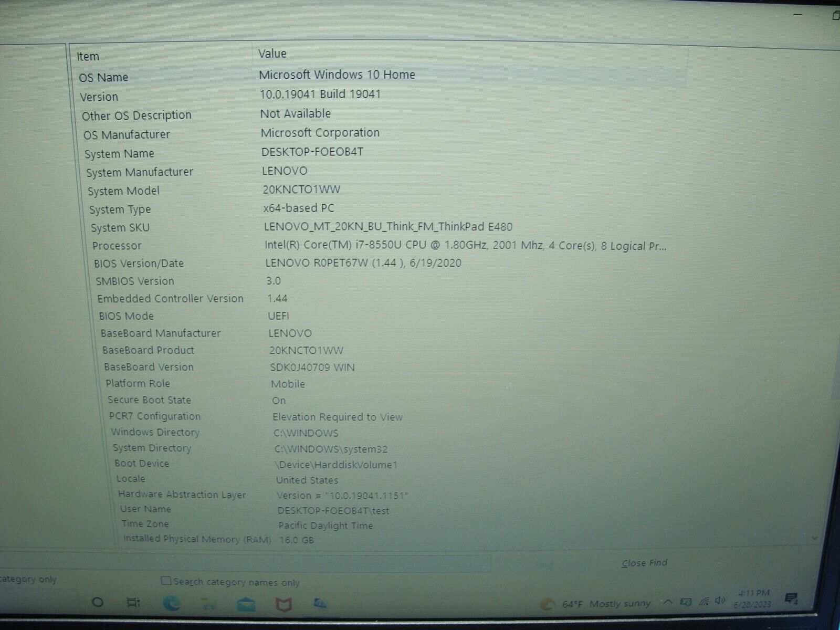Click the Intel Core i7-8550U value

tap(465, 246)
